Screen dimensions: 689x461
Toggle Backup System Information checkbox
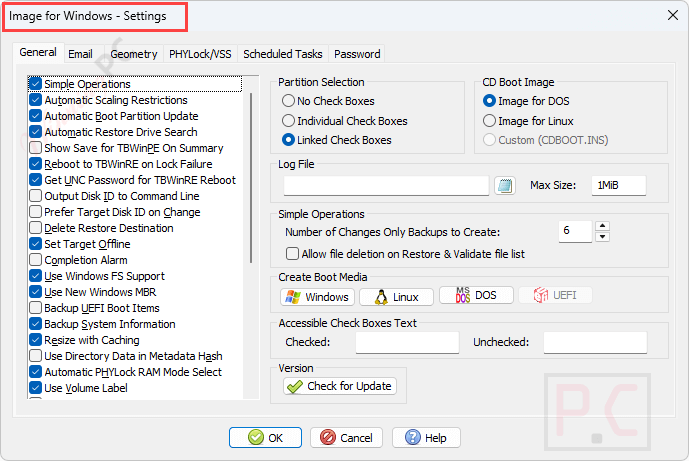tap(36, 324)
